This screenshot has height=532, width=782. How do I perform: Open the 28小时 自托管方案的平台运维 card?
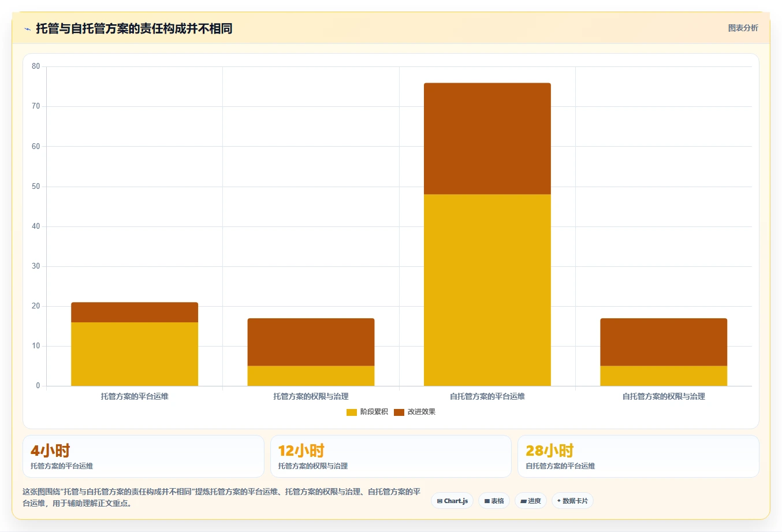click(x=638, y=456)
